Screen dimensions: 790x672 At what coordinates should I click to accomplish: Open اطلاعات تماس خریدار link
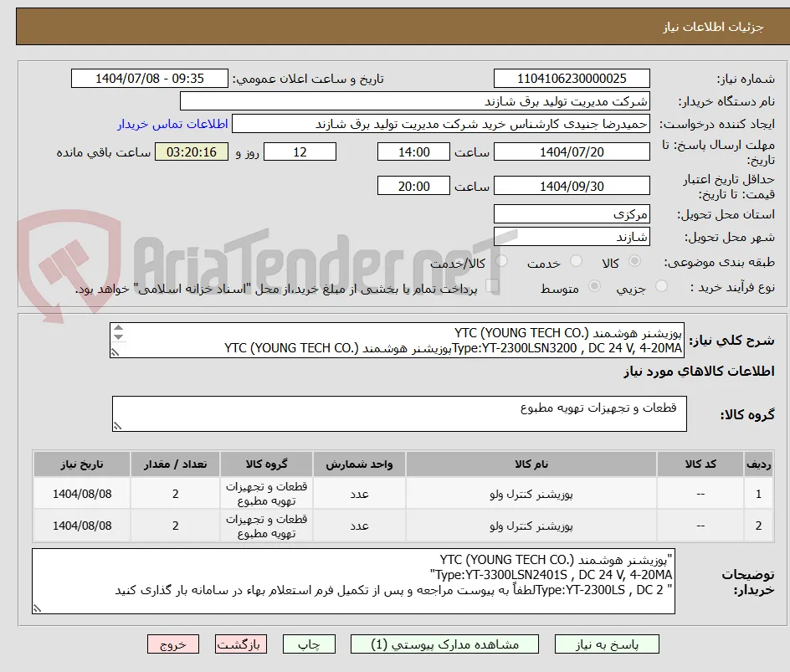(172, 124)
